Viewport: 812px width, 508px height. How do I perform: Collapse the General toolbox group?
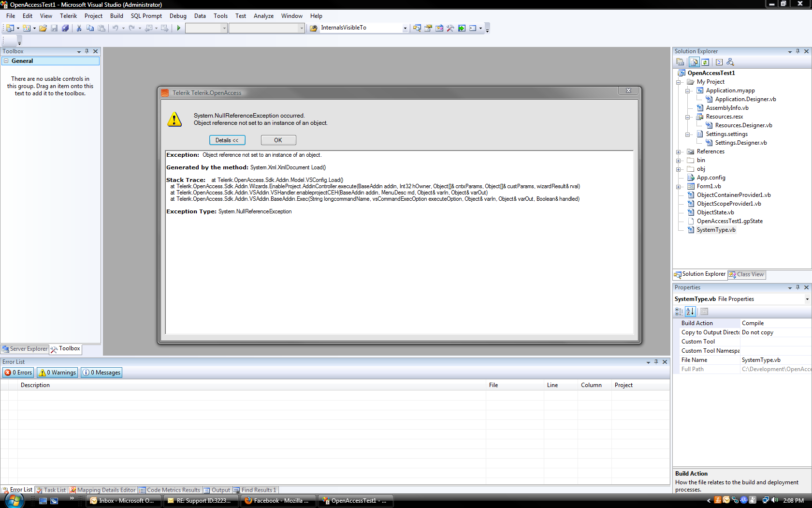tap(6, 61)
